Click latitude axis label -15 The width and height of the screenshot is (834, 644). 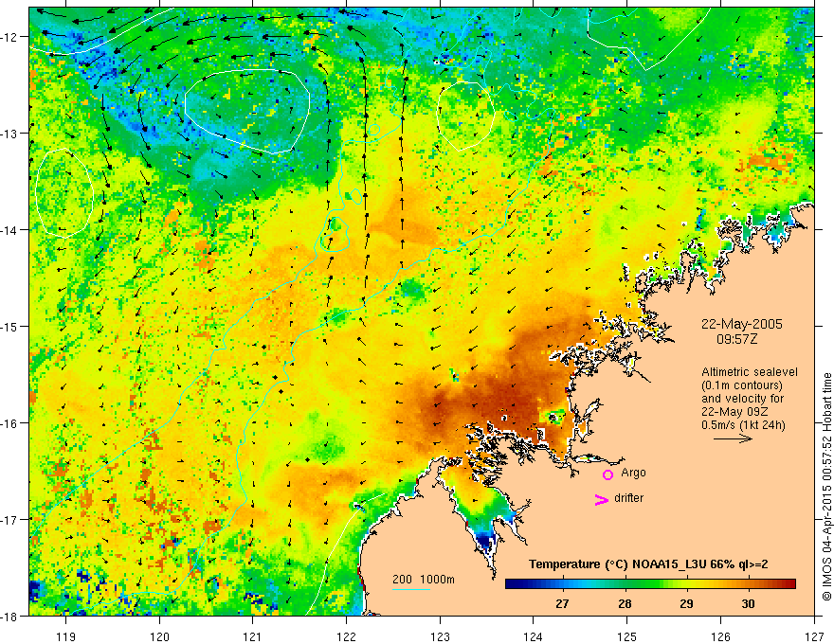pos(9,326)
